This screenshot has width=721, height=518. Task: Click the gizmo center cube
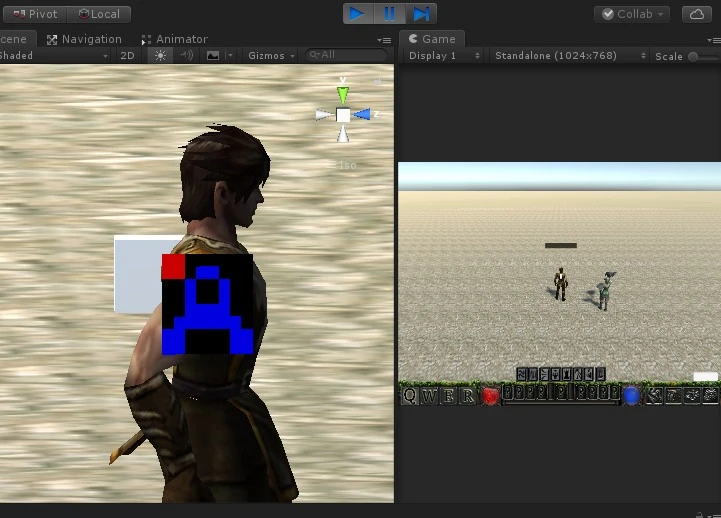(343, 115)
